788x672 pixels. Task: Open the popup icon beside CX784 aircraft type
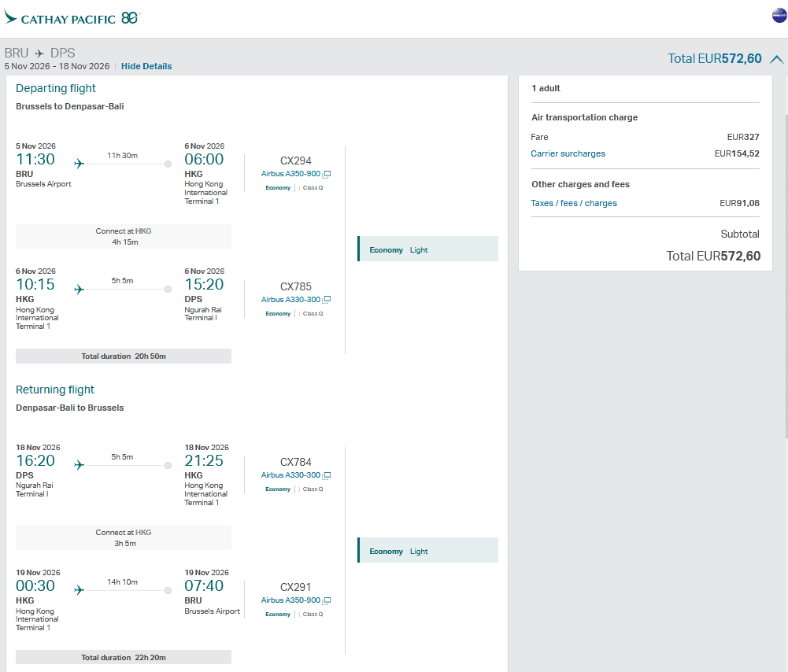tap(327, 475)
